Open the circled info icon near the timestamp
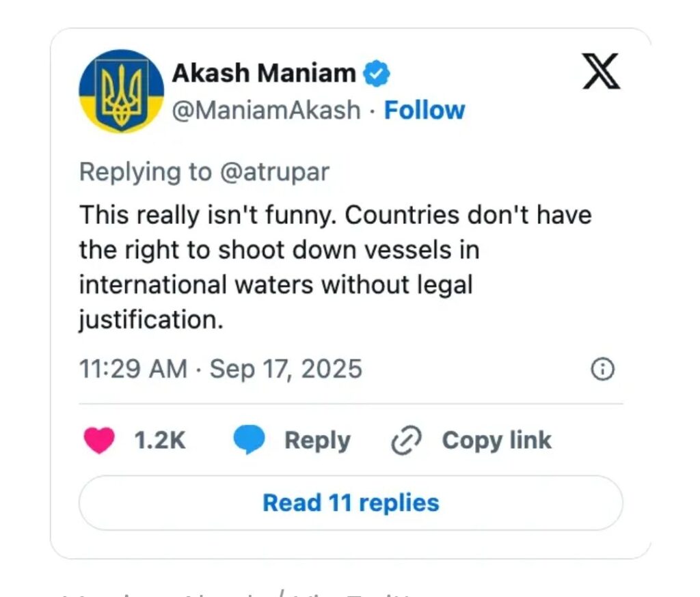The width and height of the screenshot is (700, 597). (x=603, y=369)
